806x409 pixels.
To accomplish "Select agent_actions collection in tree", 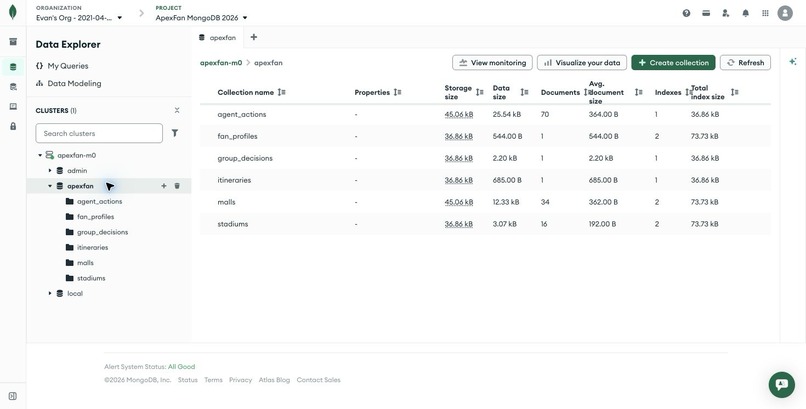I will 100,201.
